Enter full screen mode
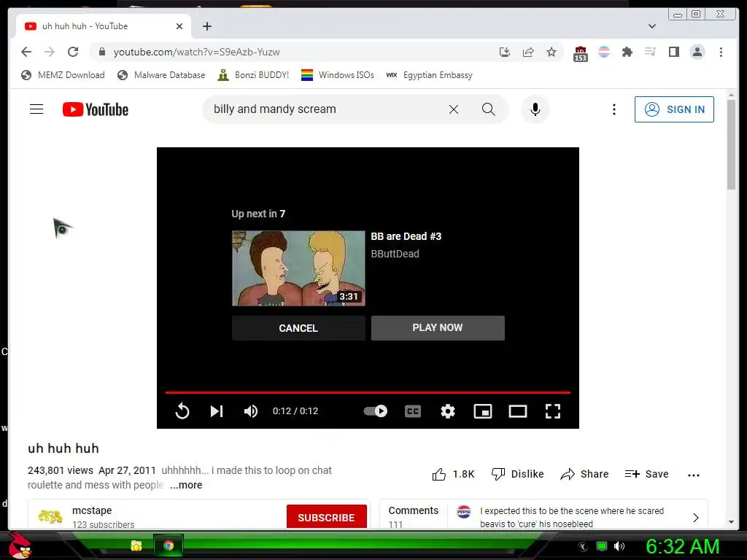 (x=553, y=411)
